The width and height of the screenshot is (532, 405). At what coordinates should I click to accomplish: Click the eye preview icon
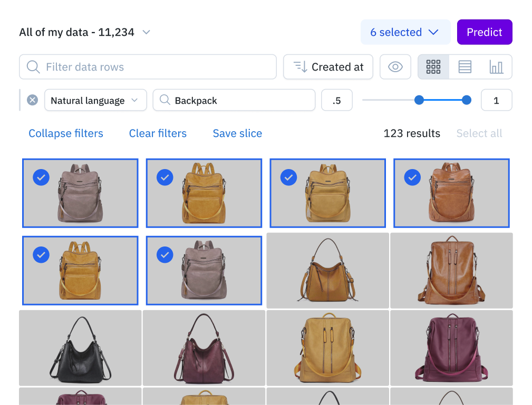[x=395, y=67]
